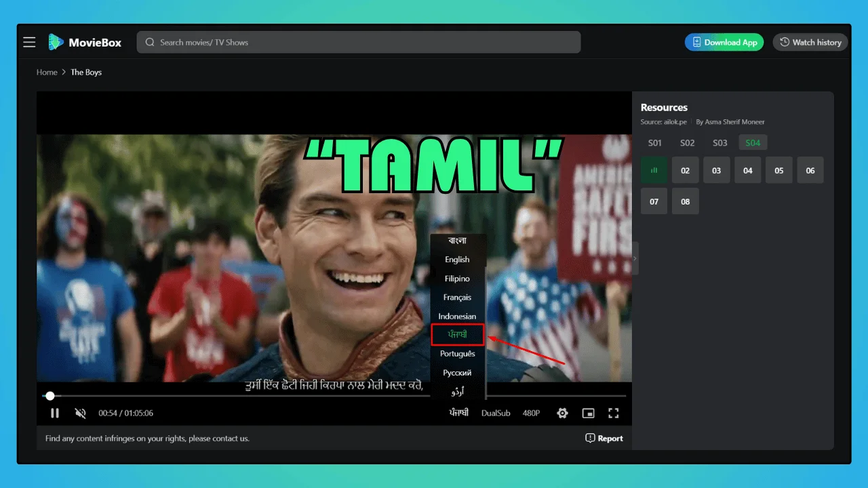This screenshot has width=868, height=488.
Task: Select বাংলা subtitle language
Action: (x=458, y=241)
